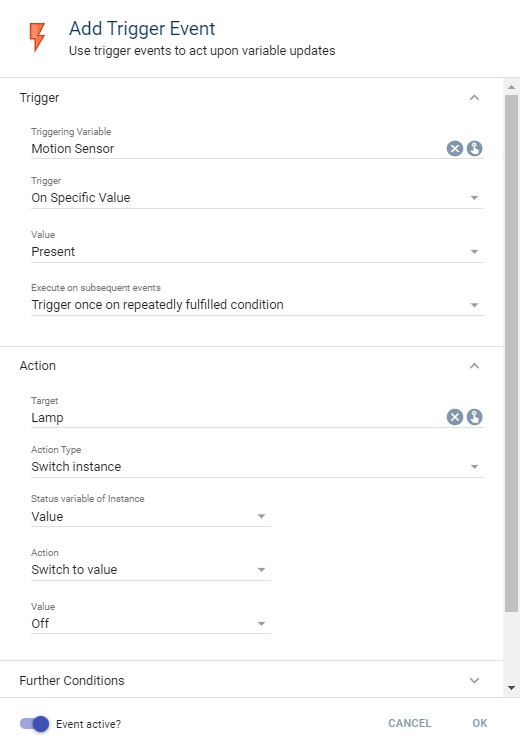Clear the Motion Sensor triggering variable
Screen dimensions: 520x749
(x=455, y=149)
